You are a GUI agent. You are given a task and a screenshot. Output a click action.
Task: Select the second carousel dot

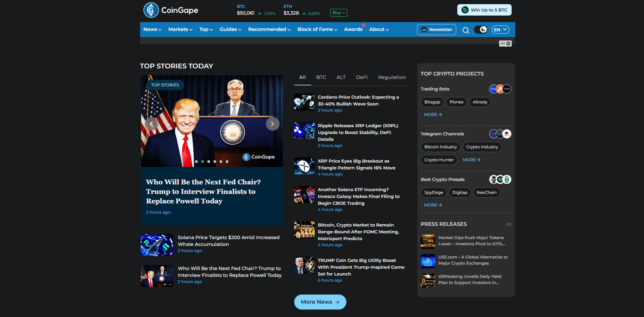201,161
